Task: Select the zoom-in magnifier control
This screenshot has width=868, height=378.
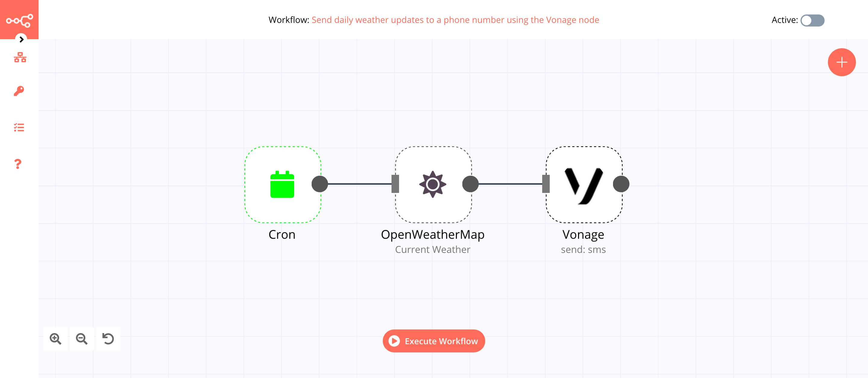Action: [x=55, y=338]
